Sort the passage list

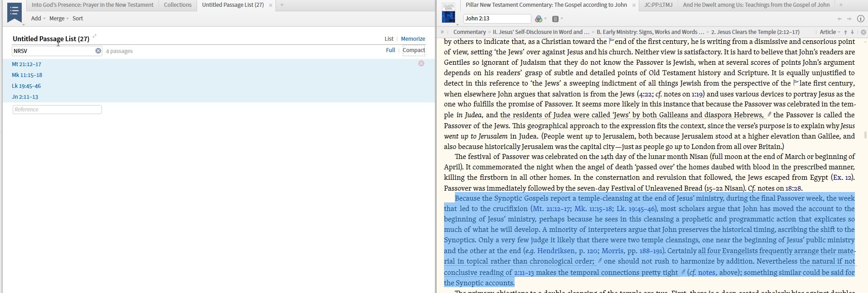77,19
